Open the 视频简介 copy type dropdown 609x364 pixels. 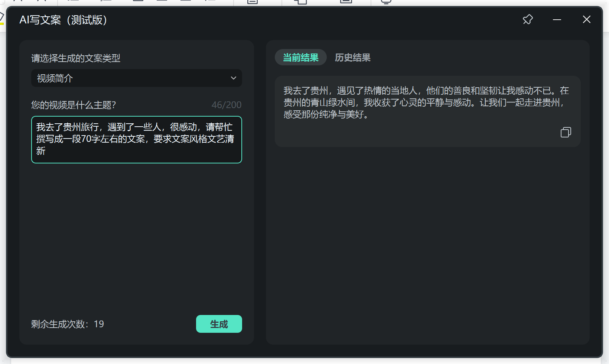point(136,78)
